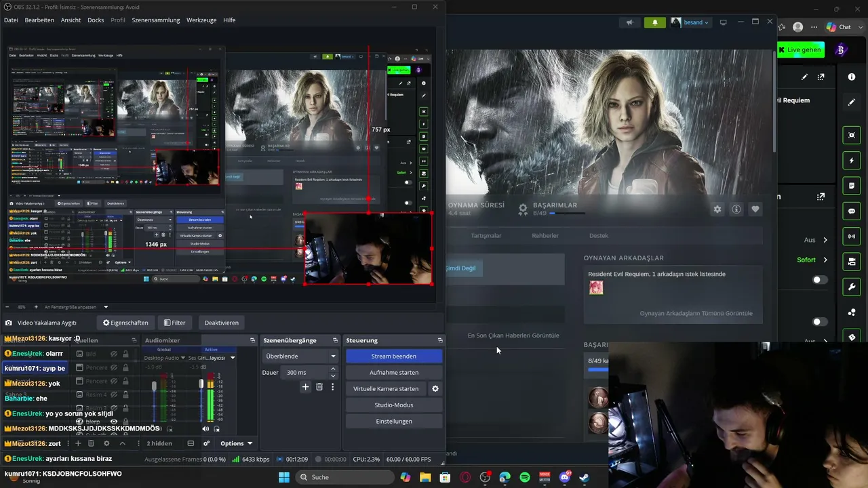Viewport: 868px width, 488px height.
Task: Toggle lock on the Bild source
Action: [125, 354]
